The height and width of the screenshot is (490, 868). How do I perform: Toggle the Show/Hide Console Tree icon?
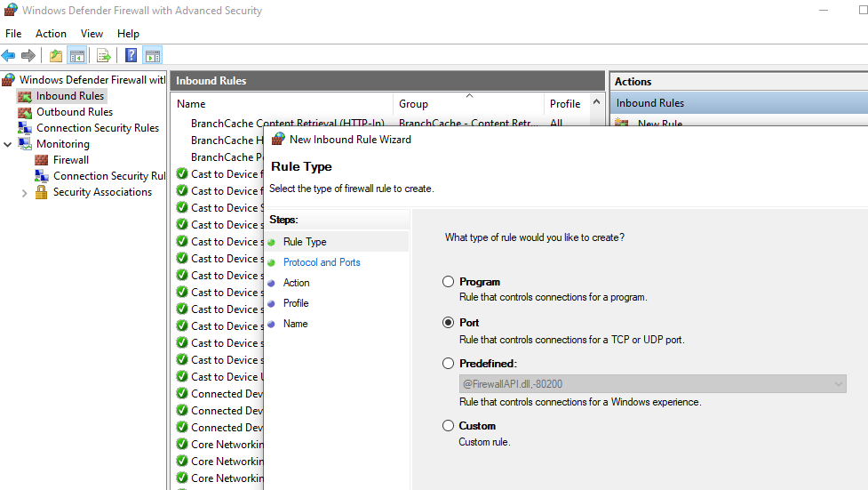coord(77,55)
